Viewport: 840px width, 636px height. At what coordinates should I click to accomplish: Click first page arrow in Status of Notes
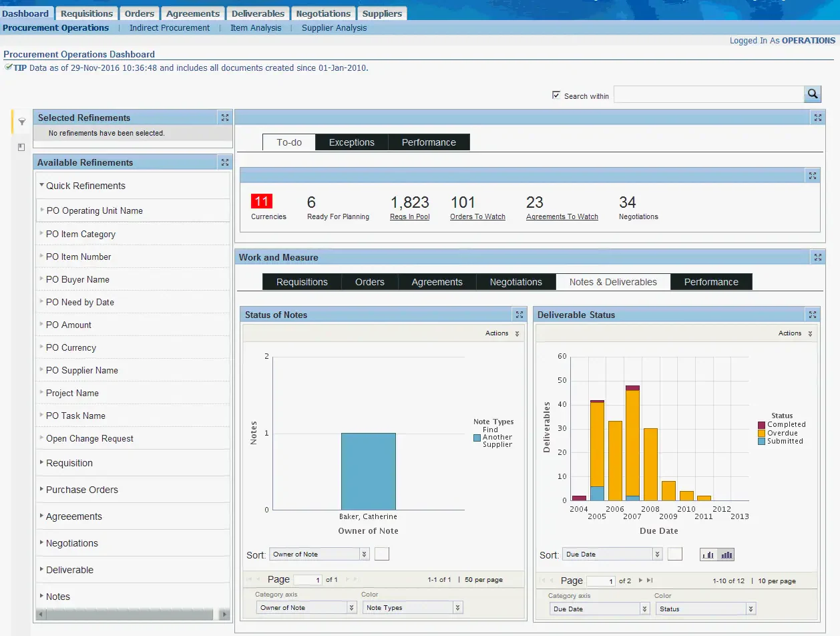(250, 579)
